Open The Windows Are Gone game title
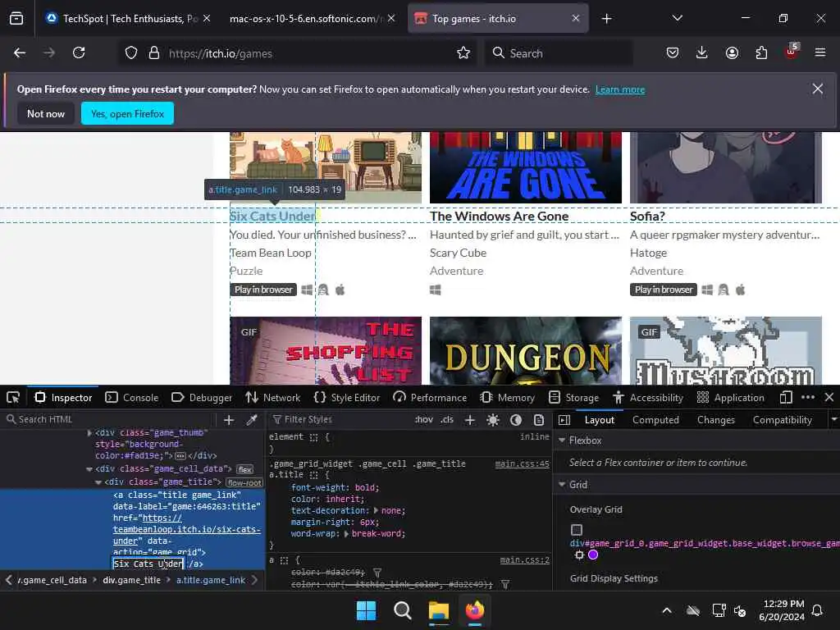Screen dimensions: 840x630 click(499, 217)
